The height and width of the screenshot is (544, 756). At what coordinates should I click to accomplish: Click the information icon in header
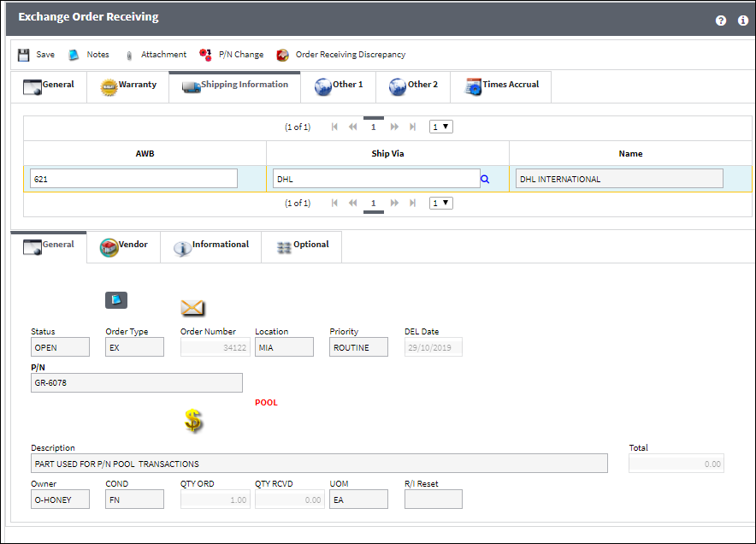coord(742,21)
